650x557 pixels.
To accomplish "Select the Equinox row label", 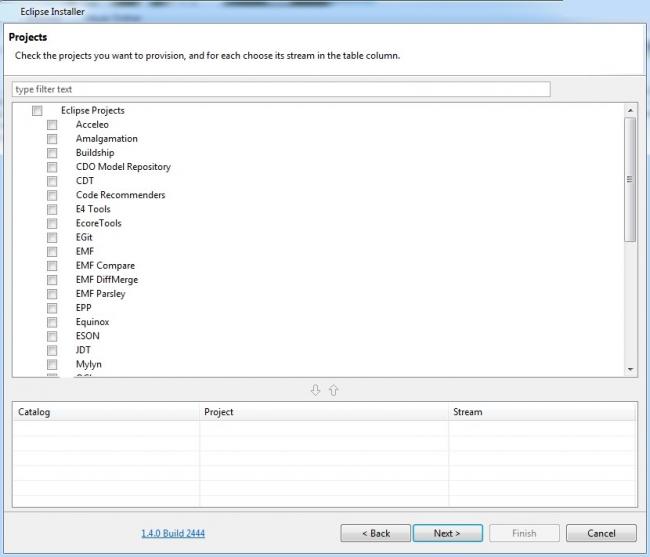I will click(92, 322).
